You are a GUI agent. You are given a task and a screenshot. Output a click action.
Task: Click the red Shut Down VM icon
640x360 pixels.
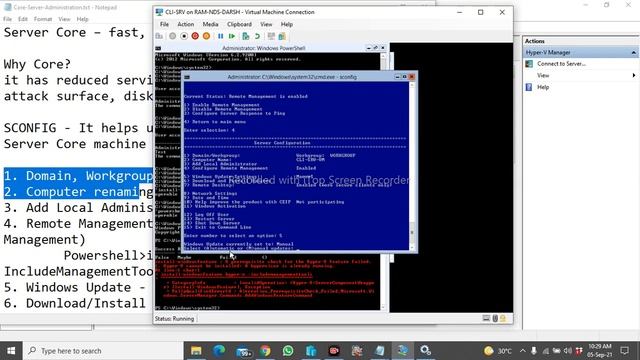click(195, 36)
